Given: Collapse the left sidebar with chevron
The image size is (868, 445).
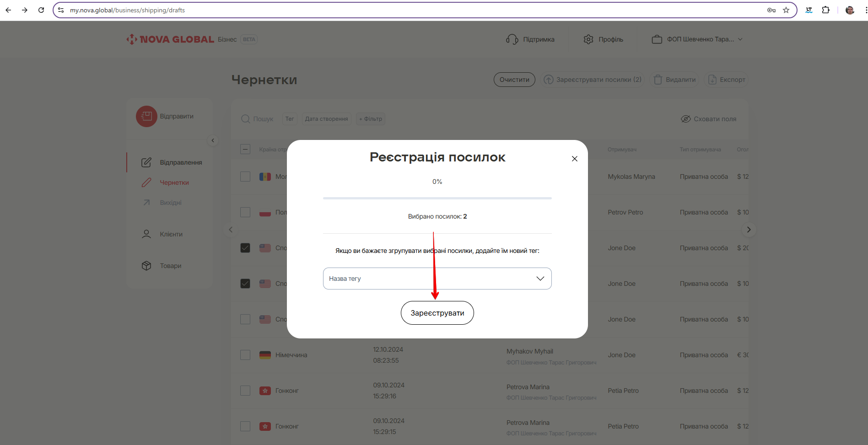Looking at the screenshot, I should 213,140.
